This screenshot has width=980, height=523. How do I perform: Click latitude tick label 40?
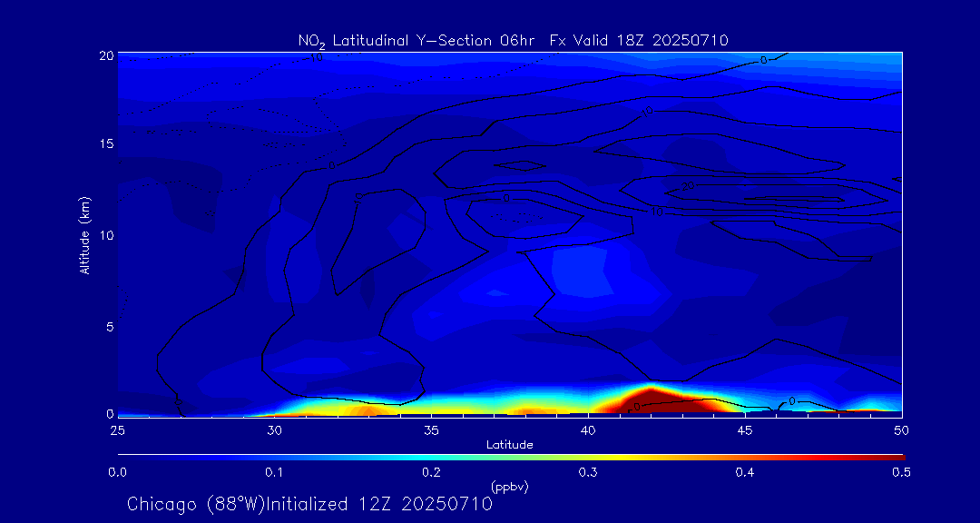588,430
